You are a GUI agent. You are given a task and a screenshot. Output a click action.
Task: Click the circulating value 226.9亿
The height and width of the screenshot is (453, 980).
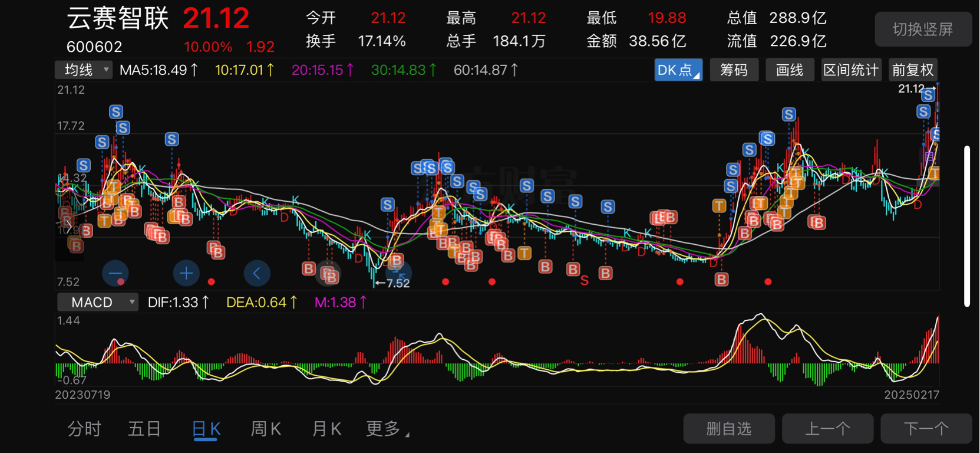pyautogui.click(x=798, y=41)
